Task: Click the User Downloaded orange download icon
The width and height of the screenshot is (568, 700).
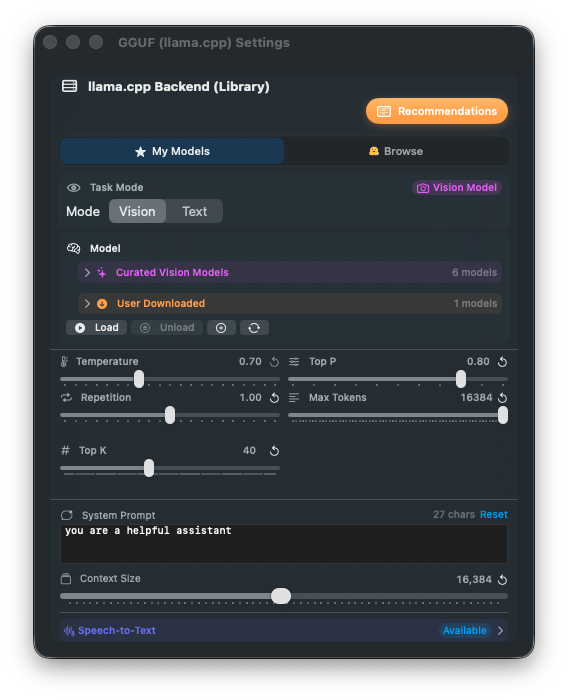Action: (x=102, y=304)
